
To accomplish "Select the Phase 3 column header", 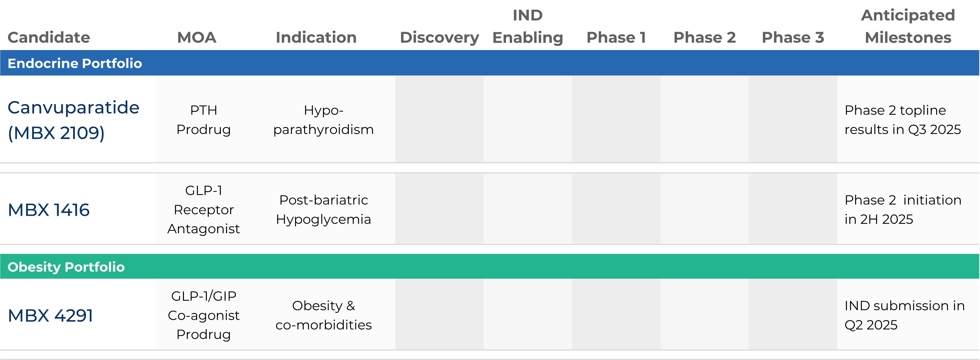I will [x=793, y=37].
